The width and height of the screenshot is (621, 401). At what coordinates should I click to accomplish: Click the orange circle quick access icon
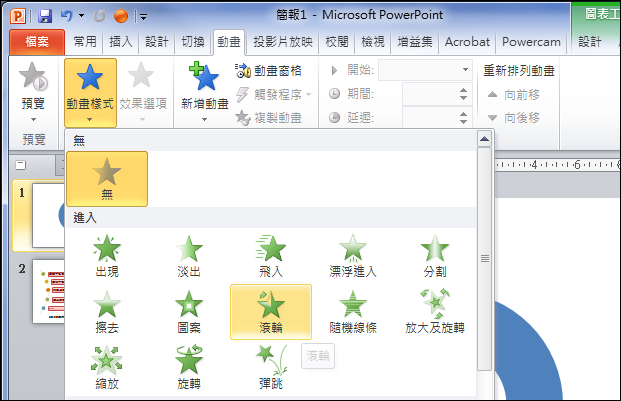[121, 16]
